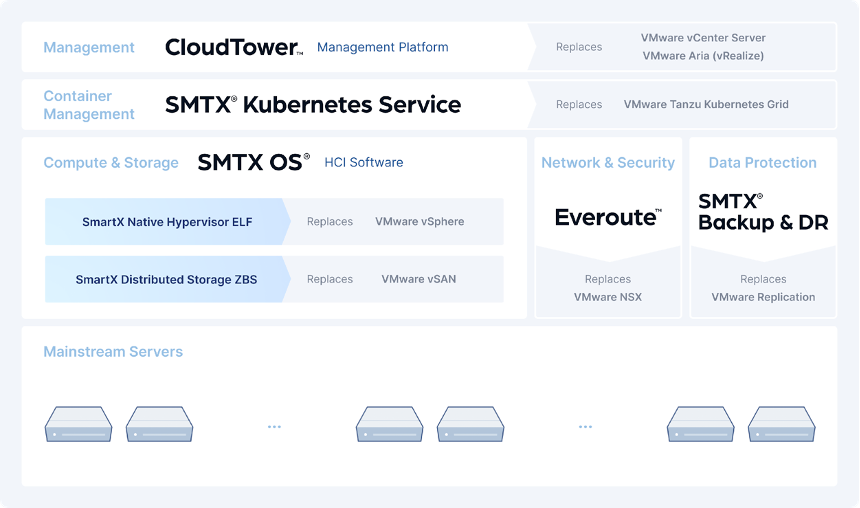Image resolution: width=860 pixels, height=508 pixels.
Task: Click the first server icon from the left
Action: coord(78,424)
